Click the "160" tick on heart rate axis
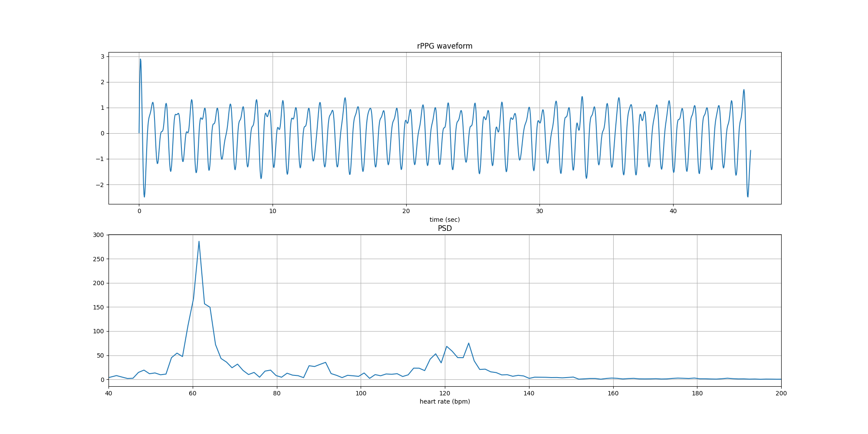The height and width of the screenshot is (434, 868). click(613, 393)
